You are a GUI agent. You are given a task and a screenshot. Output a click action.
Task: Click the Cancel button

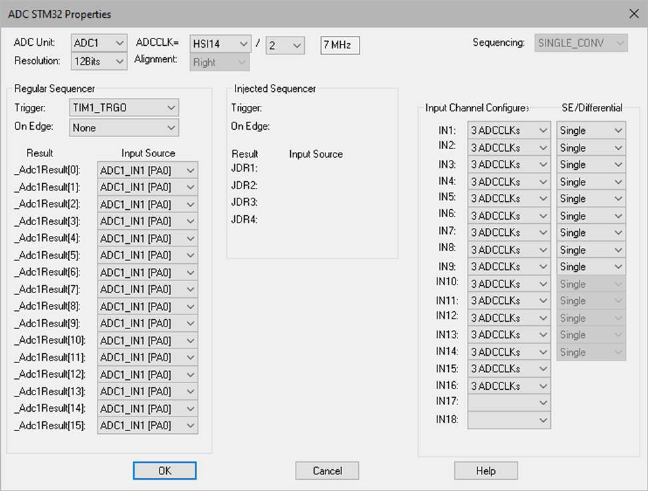click(x=327, y=471)
